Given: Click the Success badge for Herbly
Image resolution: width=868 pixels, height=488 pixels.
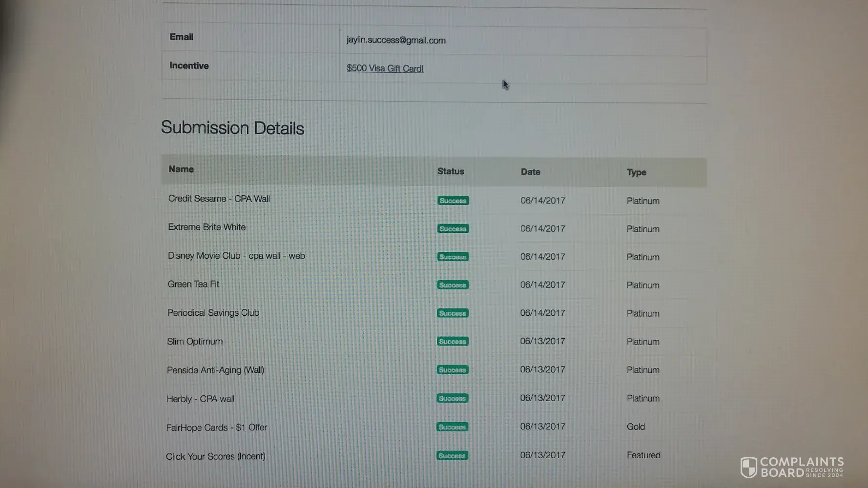Looking at the screenshot, I should (x=452, y=398).
